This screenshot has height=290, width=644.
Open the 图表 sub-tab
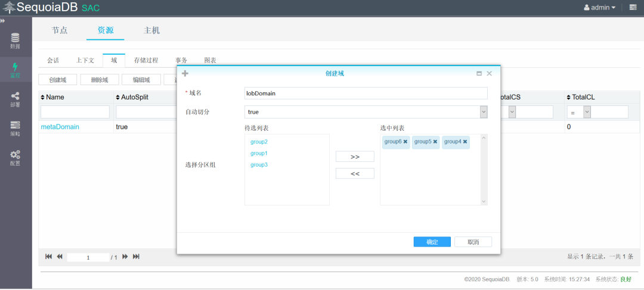pyautogui.click(x=210, y=60)
